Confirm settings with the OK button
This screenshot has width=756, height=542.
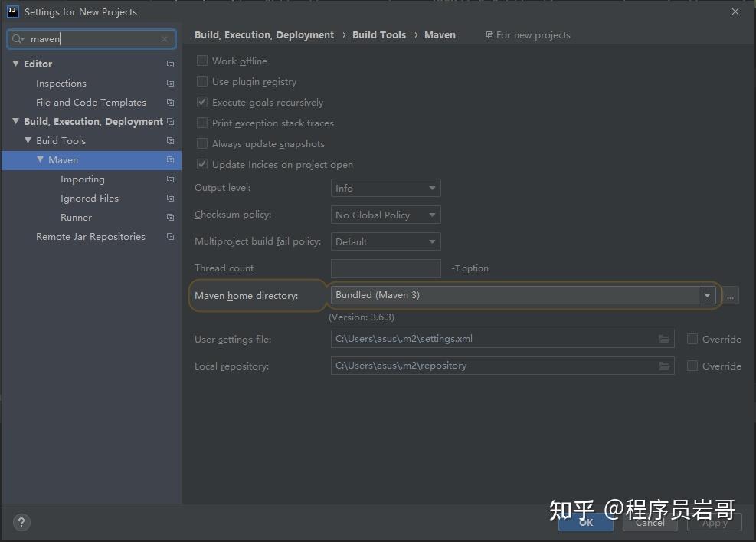585,522
